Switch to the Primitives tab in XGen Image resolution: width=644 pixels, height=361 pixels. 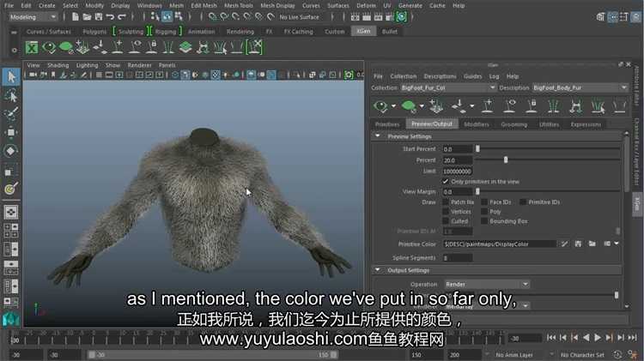pyautogui.click(x=387, y=124)
